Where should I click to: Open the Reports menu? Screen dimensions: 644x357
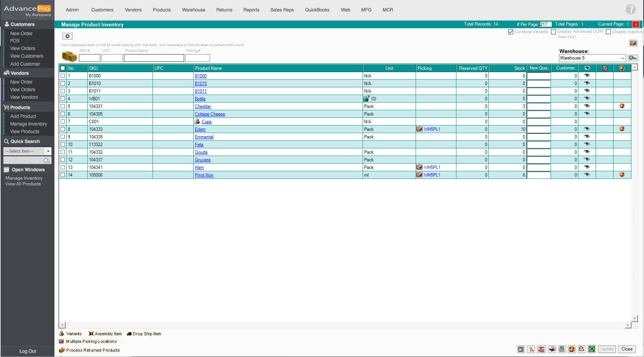click(251, 10)
